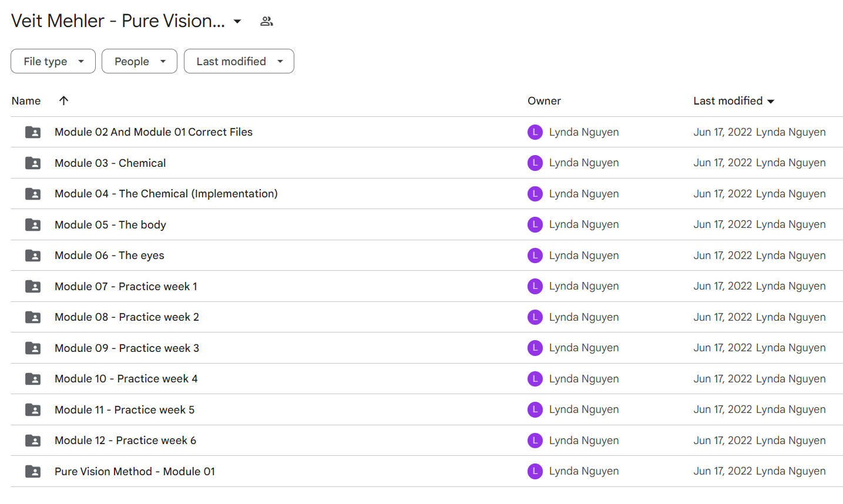Image resolution: width=843 pixels, height=504 pixels.
Task: Select the Module 03 - Chemical folder name
Action: pyautogui.click(x=110, y=163)
